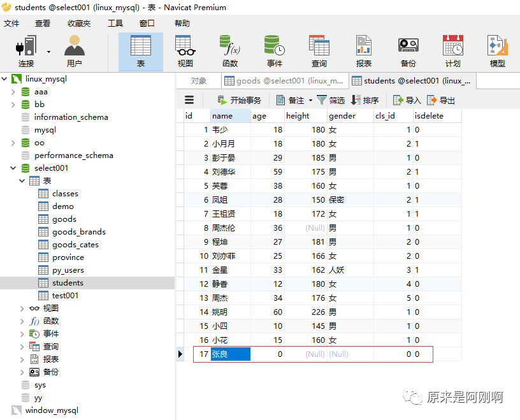The width and height of the screenshot is (520, 420).
Task: Select the performance_schema database
Action: click(74, 156)
